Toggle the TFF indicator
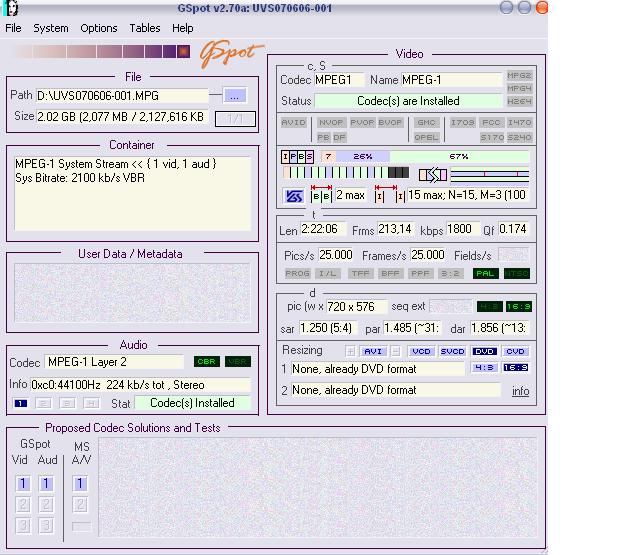Image resolution: width=640 pixels, height=555 pixels. [361, 273]
